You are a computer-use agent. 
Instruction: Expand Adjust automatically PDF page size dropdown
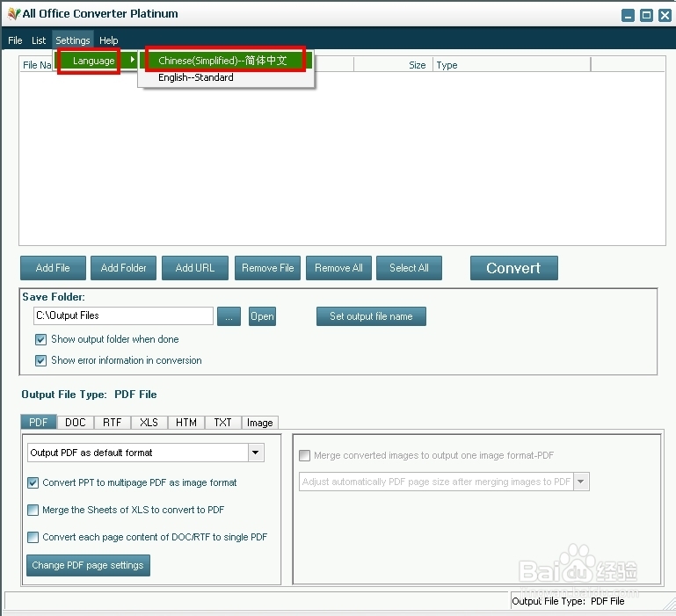581,482
